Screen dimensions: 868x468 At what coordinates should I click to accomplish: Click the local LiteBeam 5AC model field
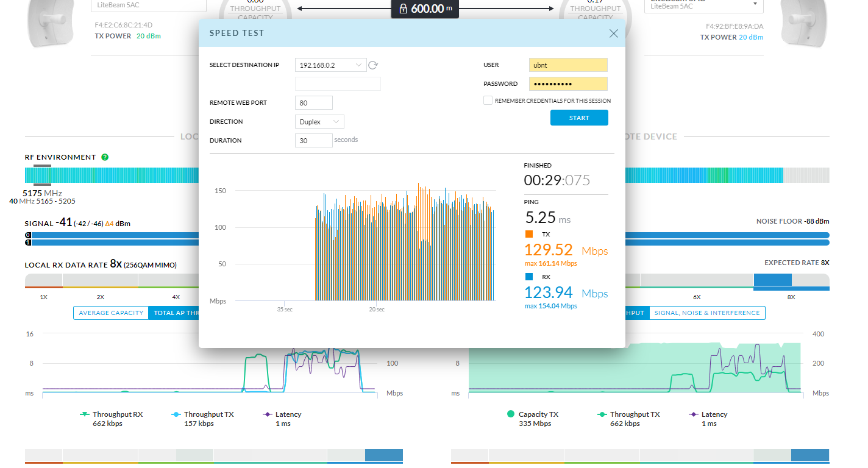[x=148, y=5]
